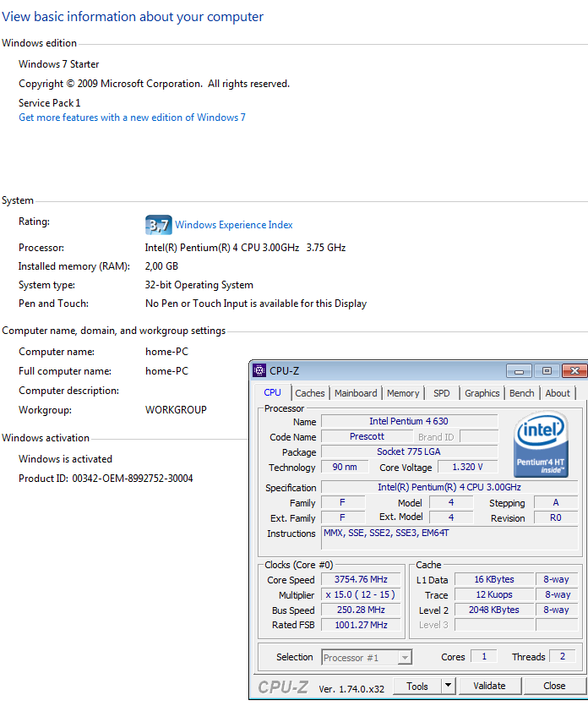Expand the Processor #1 selection dropdown
The image size is (588, 706).
[405, 658]
